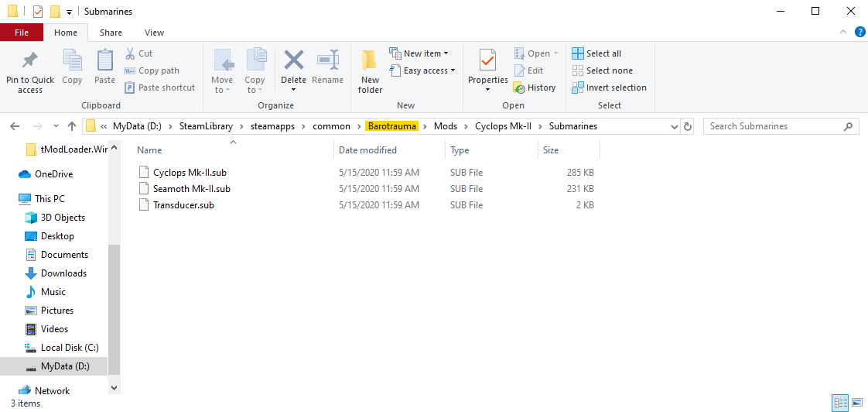Click the Paste icon in Clipboard group

104,60
